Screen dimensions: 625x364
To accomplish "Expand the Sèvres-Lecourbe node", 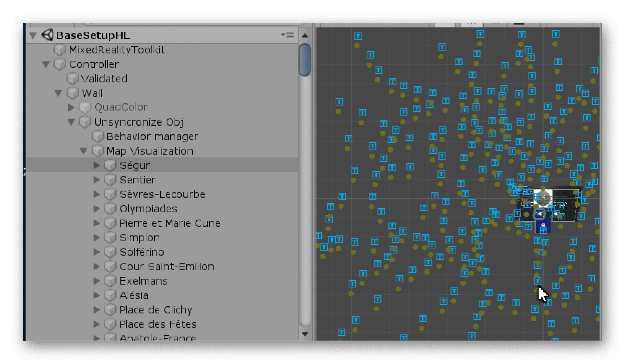I will point(97,194).
